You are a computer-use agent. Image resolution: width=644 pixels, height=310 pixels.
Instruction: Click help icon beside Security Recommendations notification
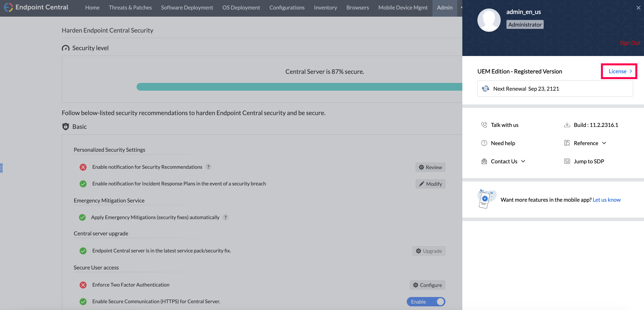click(208, 167)
